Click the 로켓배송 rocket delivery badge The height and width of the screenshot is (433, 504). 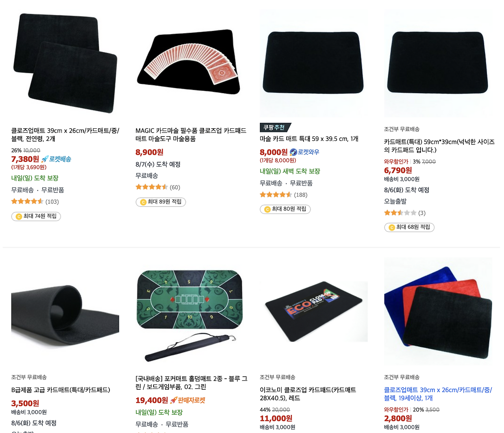56,159
